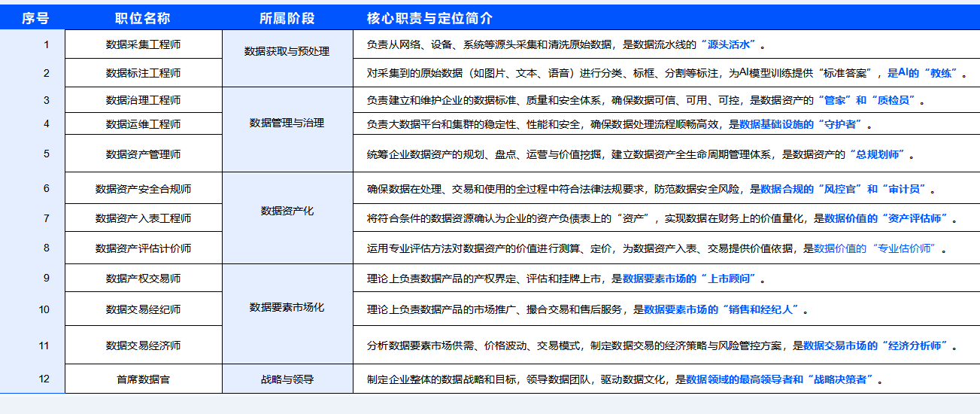This screenshot has height=414, width=980.
Task: Select the 数据治理工程师 cell
Action: [143, 100]
